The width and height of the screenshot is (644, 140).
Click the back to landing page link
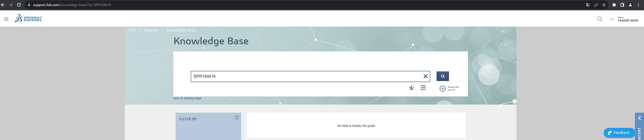(x=187, y=98)
